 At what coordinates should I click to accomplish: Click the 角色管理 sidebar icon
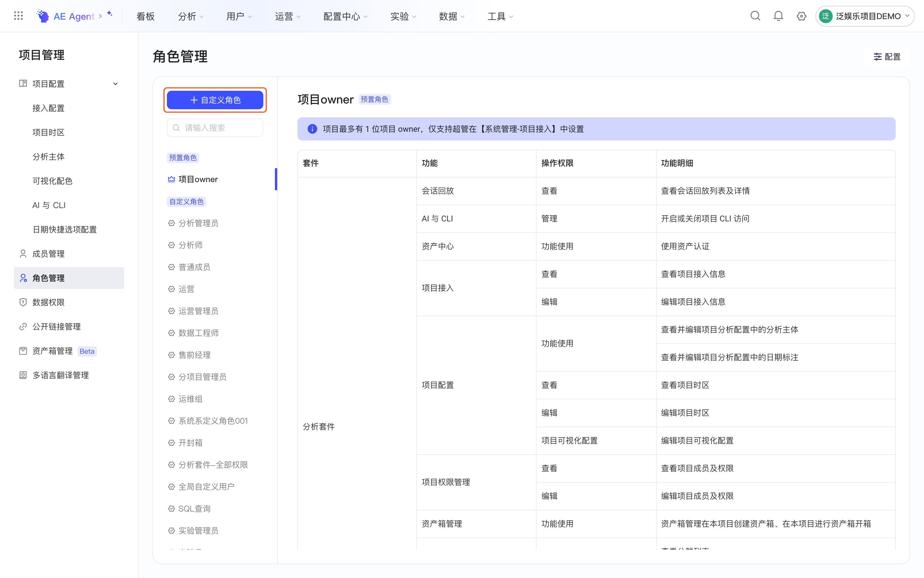pyautogui.click(x=23, y=278)
